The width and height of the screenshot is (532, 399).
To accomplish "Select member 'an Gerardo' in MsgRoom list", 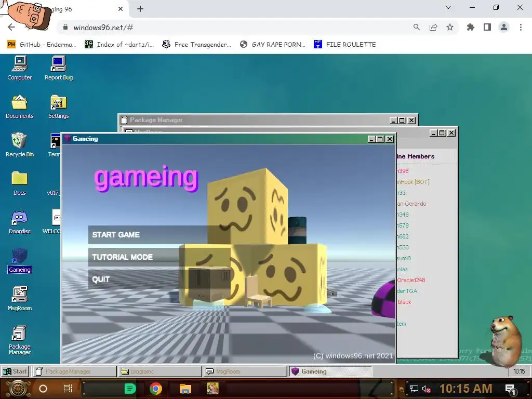I will (411, 204).
